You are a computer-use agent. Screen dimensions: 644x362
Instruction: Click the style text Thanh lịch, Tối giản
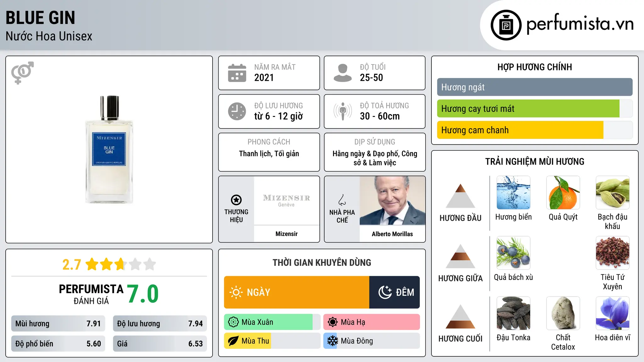(x=269, y=154)
